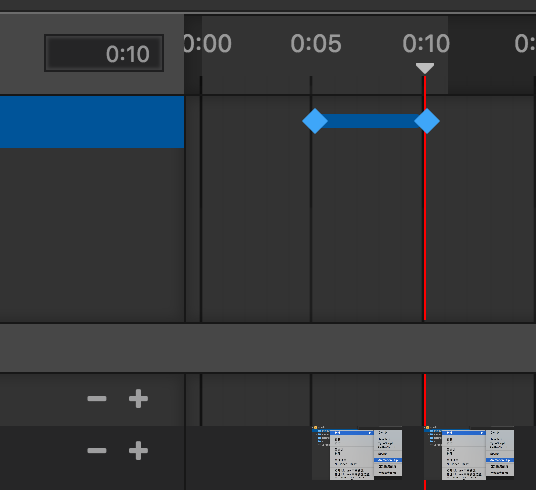536x490 pixels.
Task: Select the keyframe diamond at 0:05
Action: pyautogui.click(x=315, y=121)
